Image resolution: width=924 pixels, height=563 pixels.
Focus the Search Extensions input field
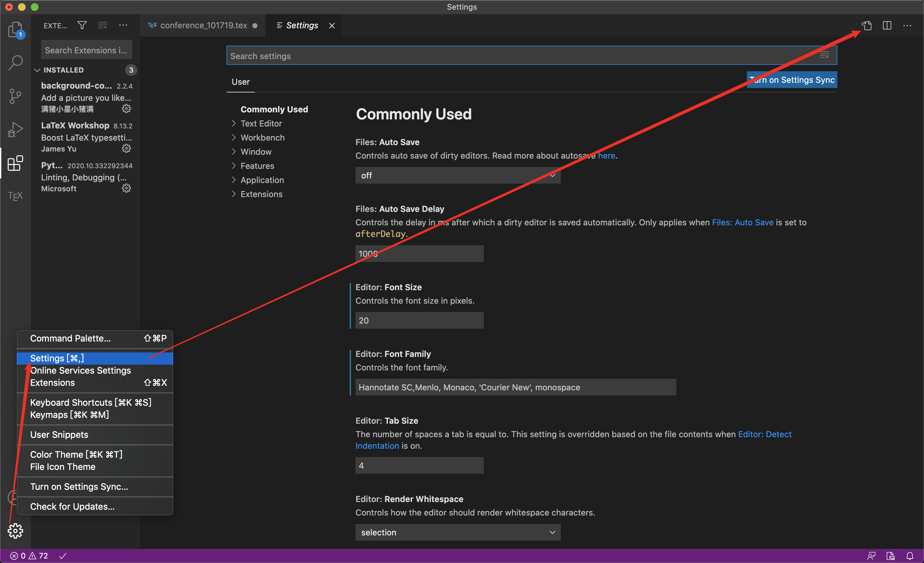(x=86, y=50)
